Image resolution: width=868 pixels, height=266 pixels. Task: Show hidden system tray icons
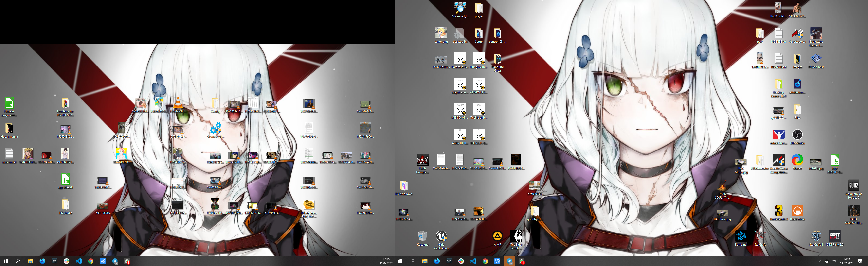tap(820, 261)
